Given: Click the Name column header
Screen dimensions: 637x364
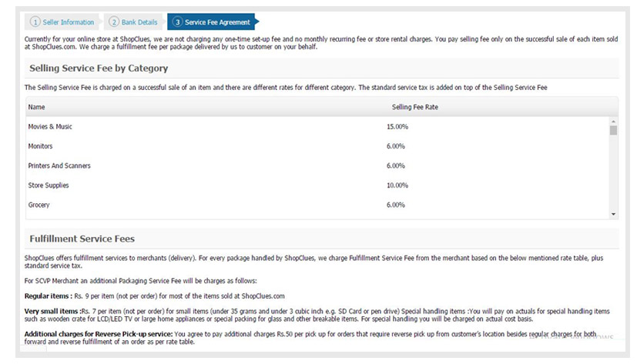Looking at the screenshot, I should point(36,107).
